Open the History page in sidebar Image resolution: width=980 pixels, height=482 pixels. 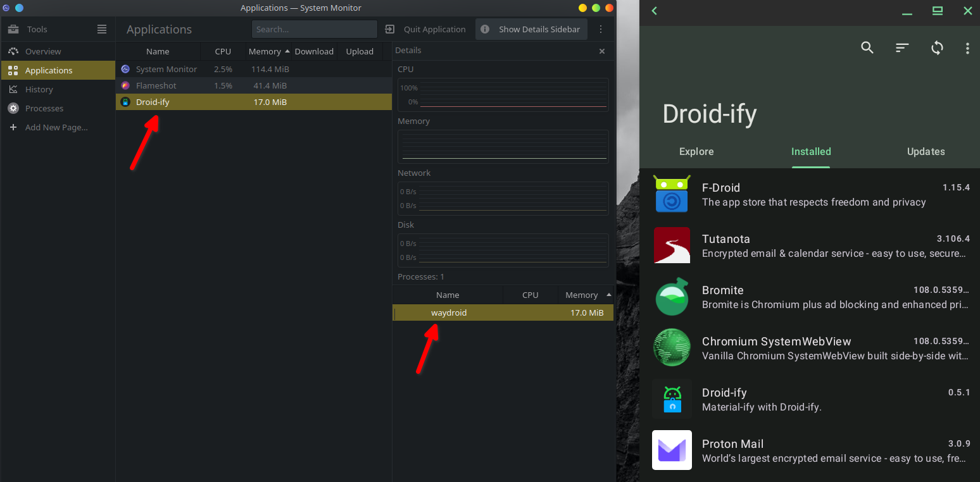click(x=39, y=89)
